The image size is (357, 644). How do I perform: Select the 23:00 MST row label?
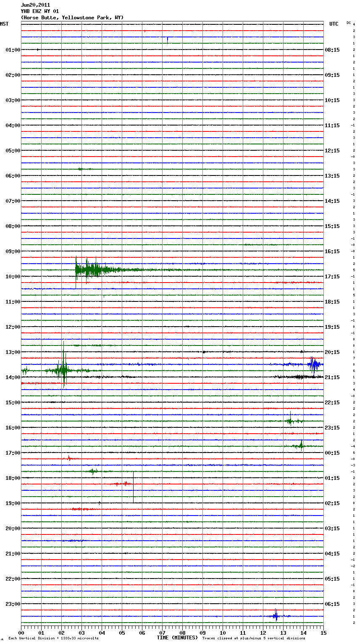[x=13, y=604]
